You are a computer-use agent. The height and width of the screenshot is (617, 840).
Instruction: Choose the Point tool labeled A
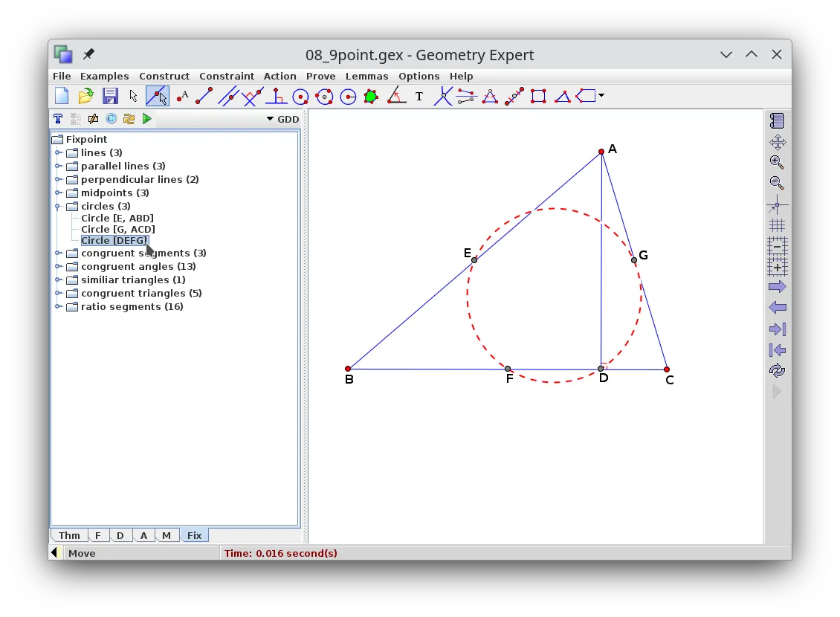(x=182, y=97)
